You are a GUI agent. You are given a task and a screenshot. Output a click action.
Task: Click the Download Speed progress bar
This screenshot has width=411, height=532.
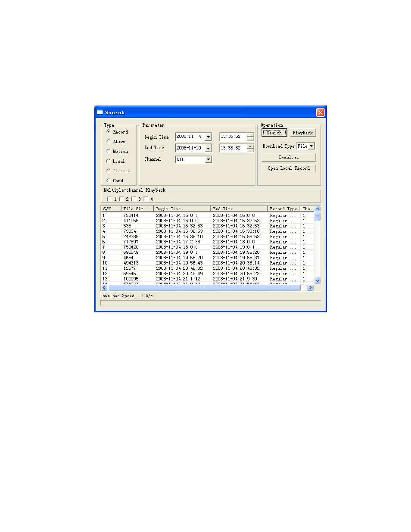(x=211, y=303)
